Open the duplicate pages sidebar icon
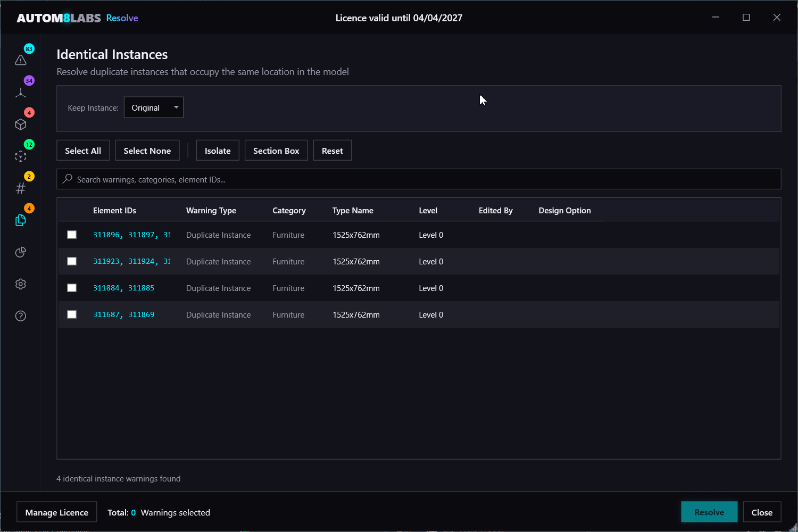Screen dimensions: 798x532 click(21, 220)
